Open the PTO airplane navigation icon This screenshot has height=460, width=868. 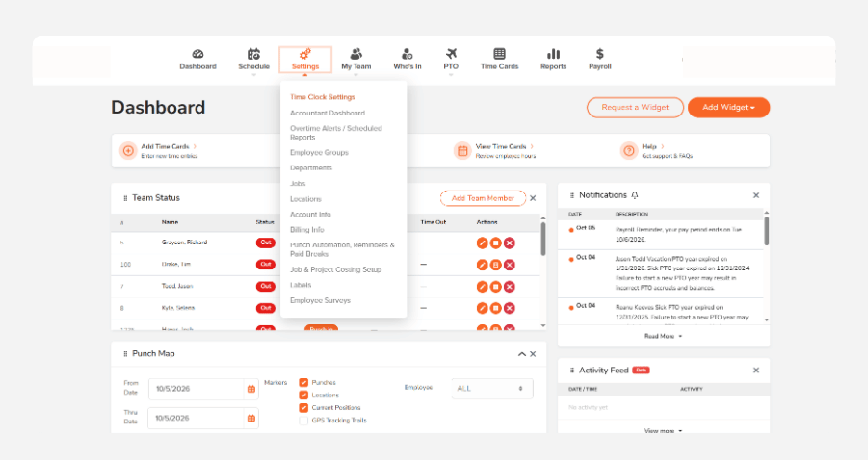451,54
